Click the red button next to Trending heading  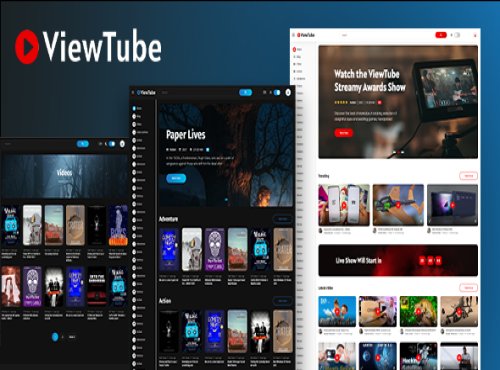tap(468, 176)
